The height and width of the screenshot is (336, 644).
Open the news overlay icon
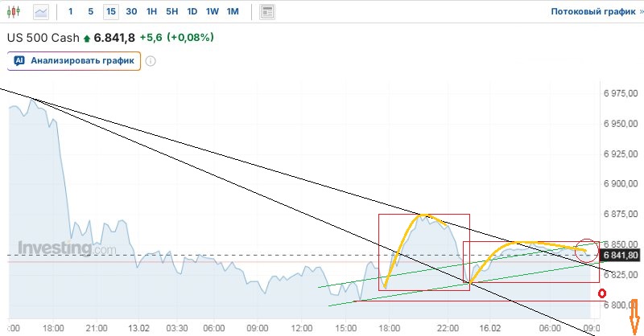(x=268, y=12)
